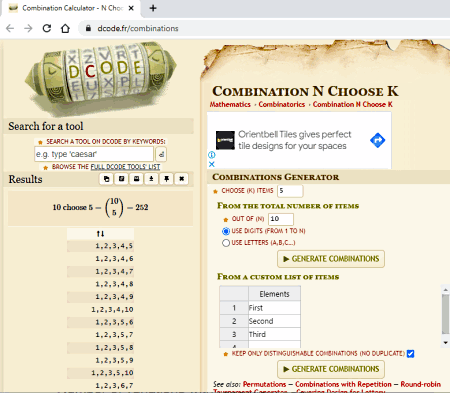Close the Combination Calculator tab

point(131,8)
